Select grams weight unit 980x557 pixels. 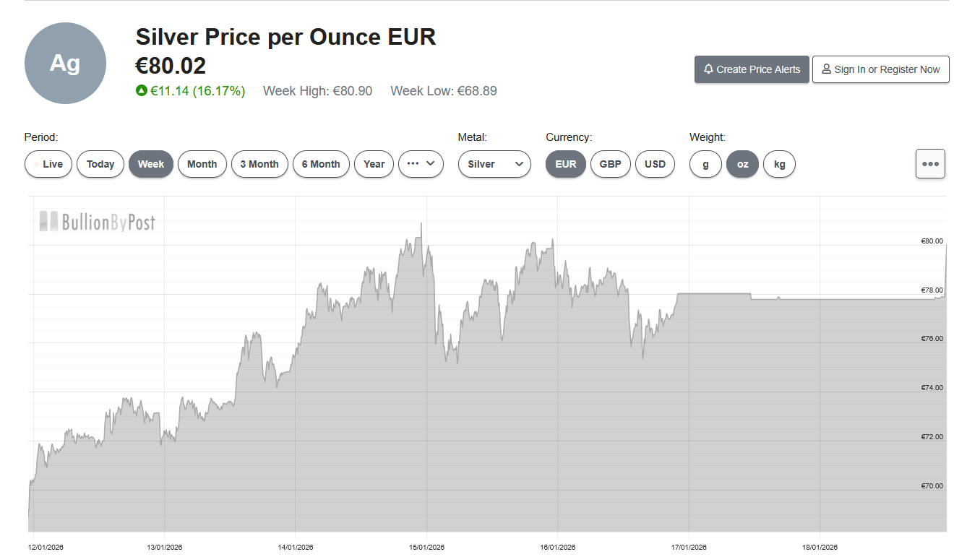click(705, 164)
